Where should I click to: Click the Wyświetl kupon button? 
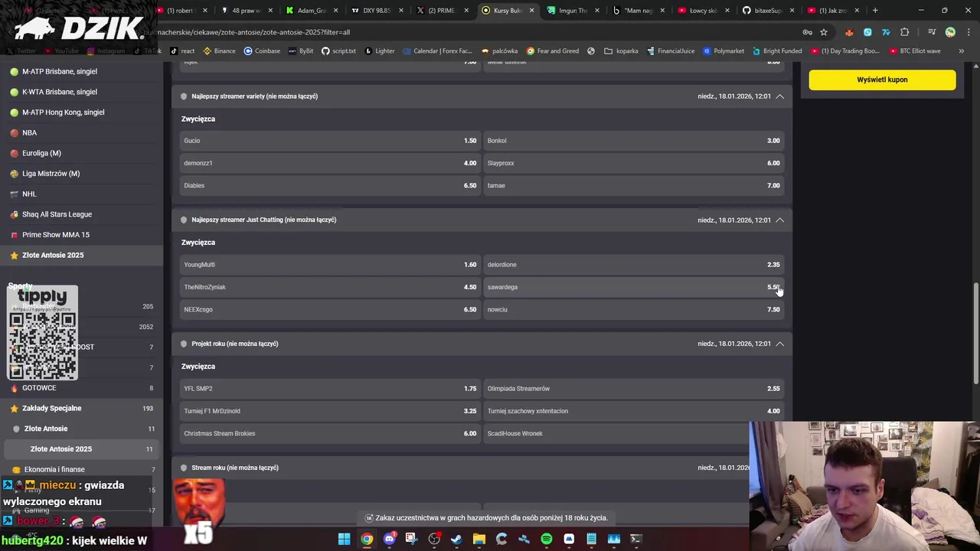(882, 80)
